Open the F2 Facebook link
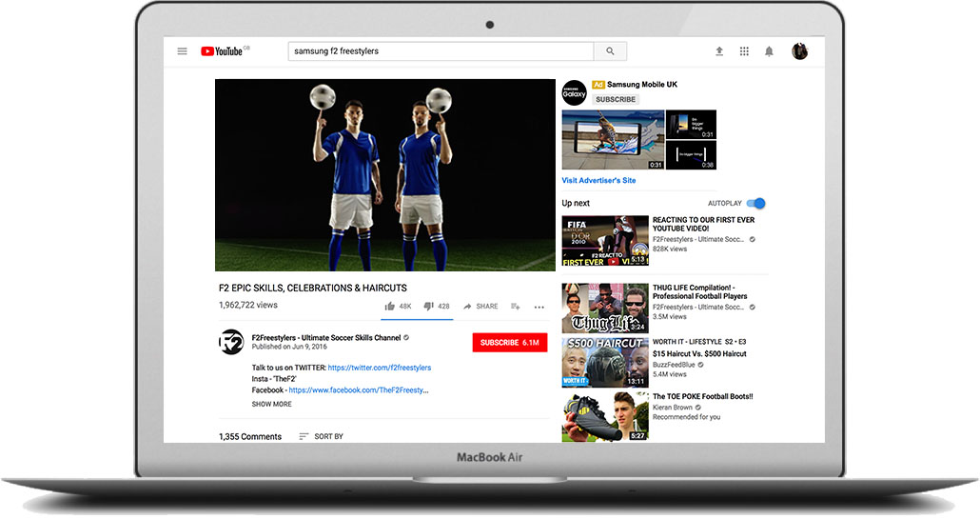Viewport: 980px width, 519px height. pyautogui.click(x=359, y=390)
